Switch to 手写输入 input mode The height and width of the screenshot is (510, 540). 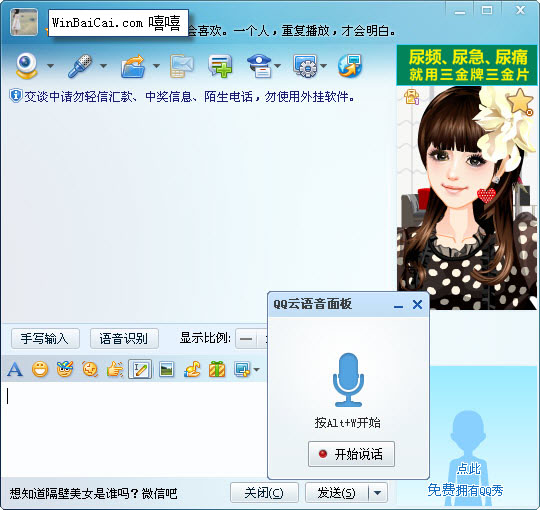(x=45, y=339)
